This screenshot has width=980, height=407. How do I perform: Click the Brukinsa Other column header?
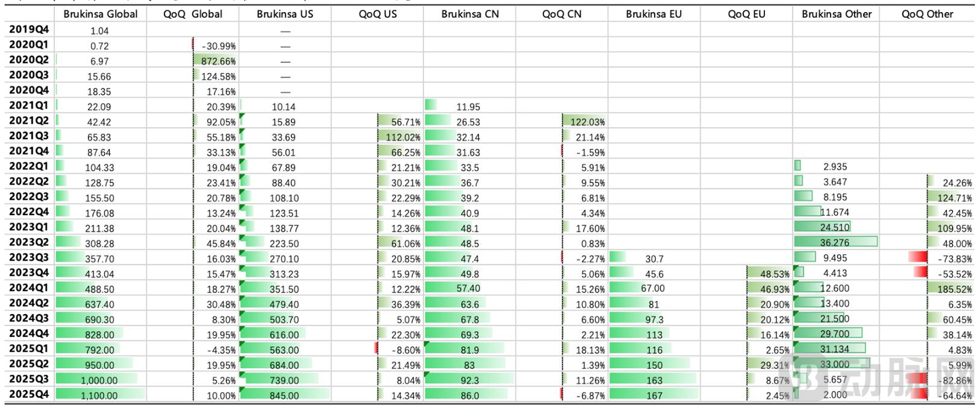point(836,14)
